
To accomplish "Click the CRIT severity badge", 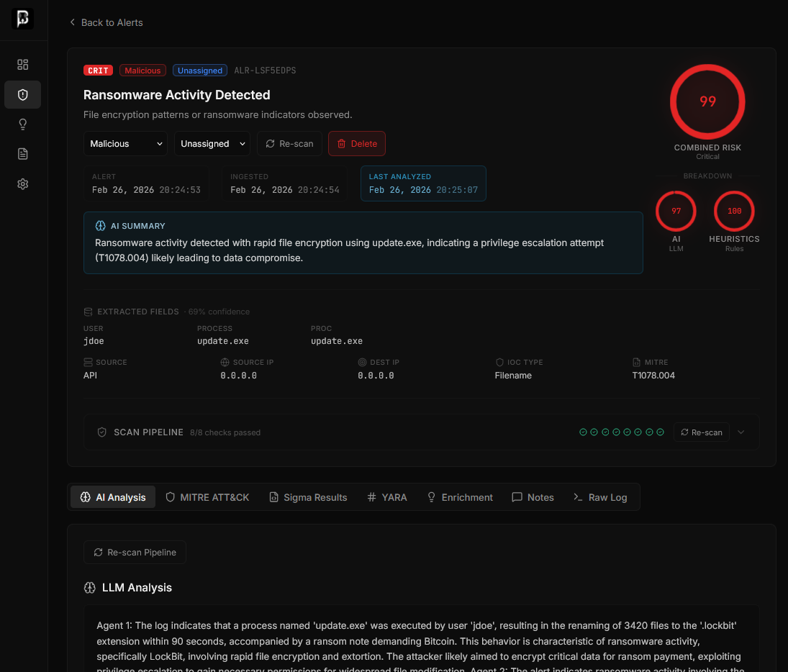I will click(98, 71).
